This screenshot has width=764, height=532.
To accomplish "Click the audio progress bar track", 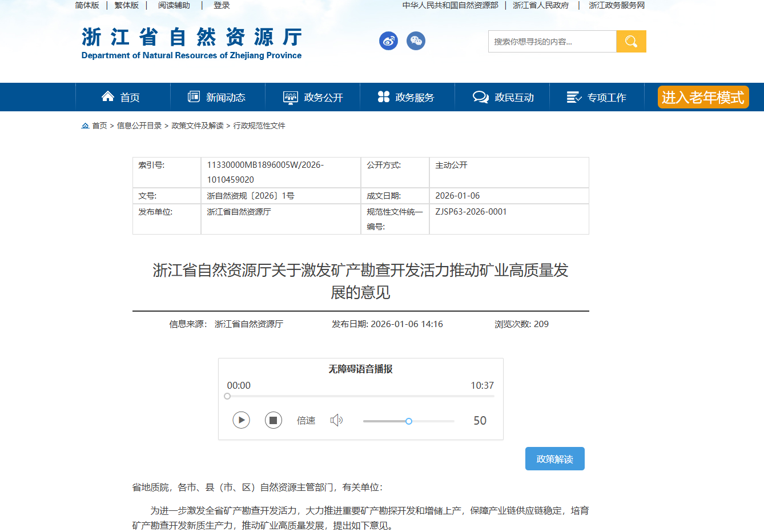I will click(x=360, y=396).
